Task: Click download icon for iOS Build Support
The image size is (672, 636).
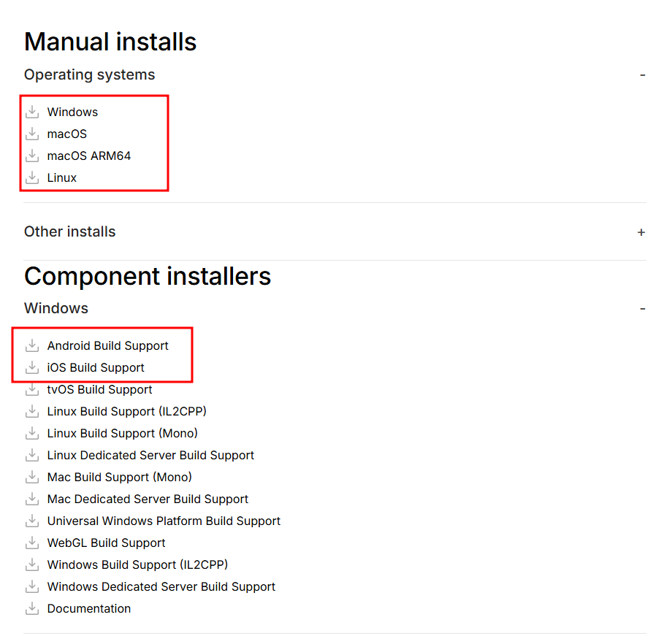Action: 32,367
